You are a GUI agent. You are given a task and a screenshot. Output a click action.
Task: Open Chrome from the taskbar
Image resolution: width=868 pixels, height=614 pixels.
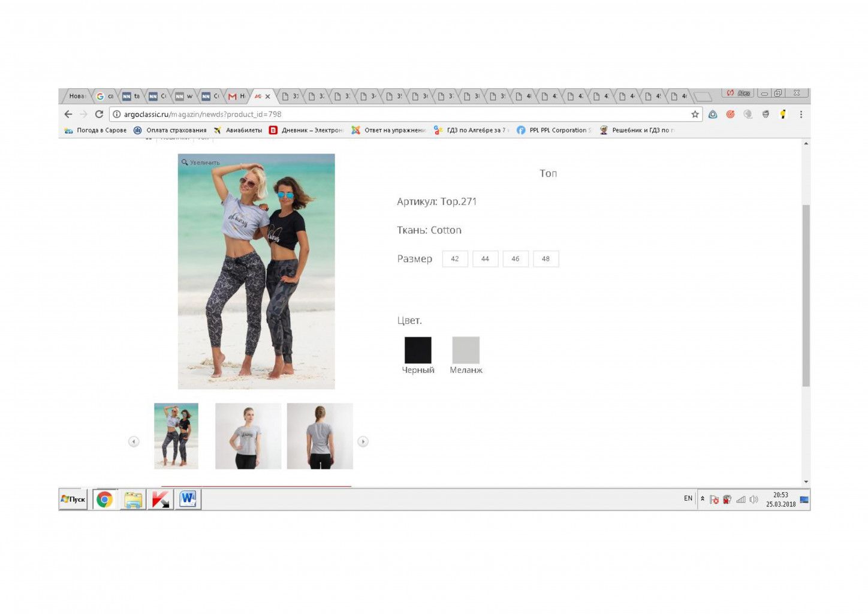point(104,499)
